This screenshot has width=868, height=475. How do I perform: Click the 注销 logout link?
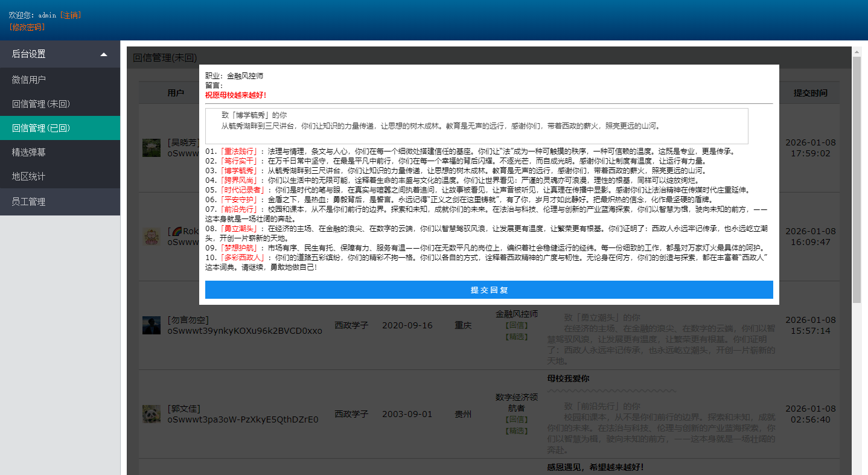click(70, 15)
